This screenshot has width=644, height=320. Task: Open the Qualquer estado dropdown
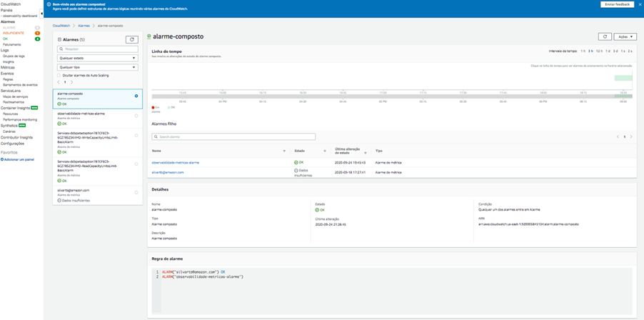(98, 59)
